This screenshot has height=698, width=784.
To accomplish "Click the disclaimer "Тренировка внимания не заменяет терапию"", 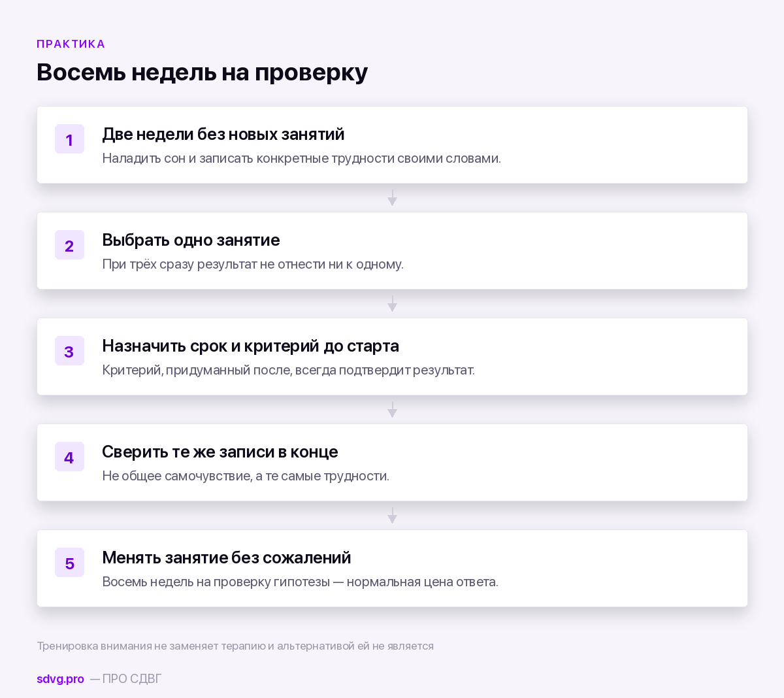I will (x=151, y=646).
